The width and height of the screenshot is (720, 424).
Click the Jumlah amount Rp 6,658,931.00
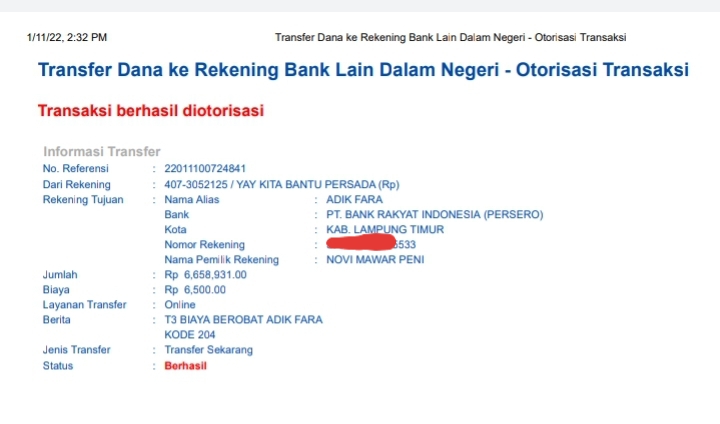(206, 275)
